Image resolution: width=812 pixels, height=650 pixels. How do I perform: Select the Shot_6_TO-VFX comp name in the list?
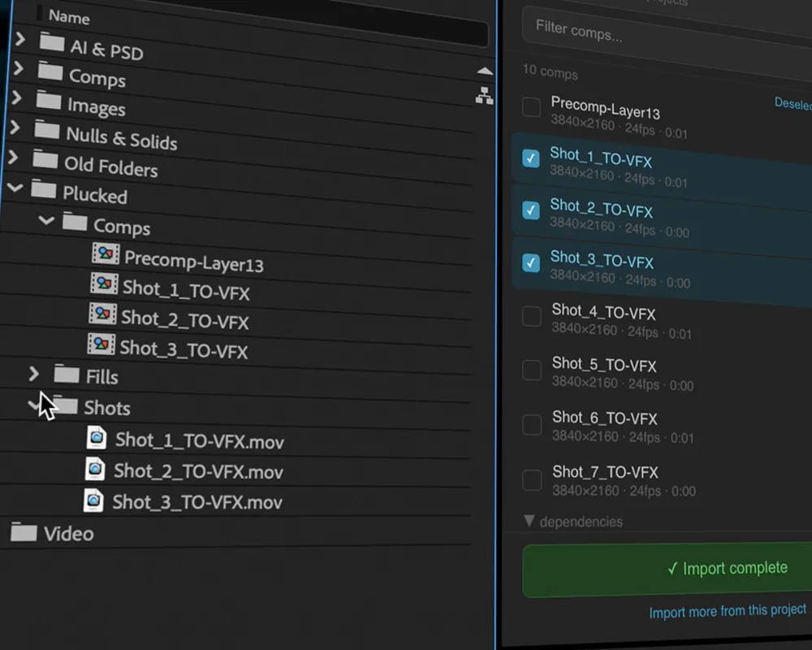click(604, 418)
